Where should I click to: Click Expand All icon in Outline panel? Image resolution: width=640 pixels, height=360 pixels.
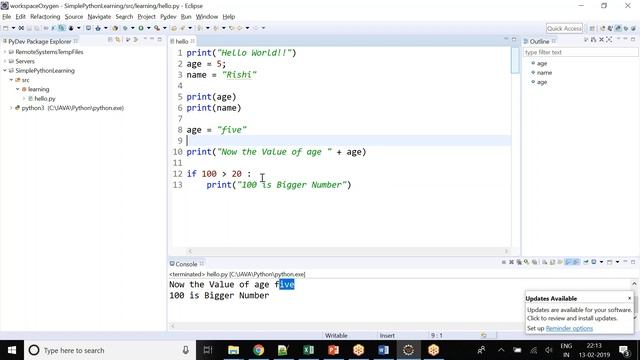click(609, 40)
